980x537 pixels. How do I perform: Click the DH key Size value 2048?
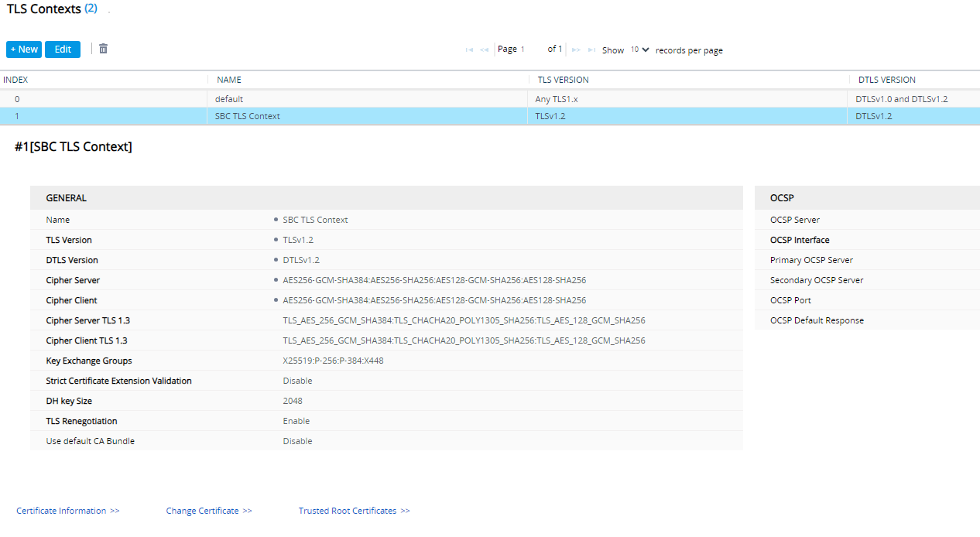[x=293, y=401]
